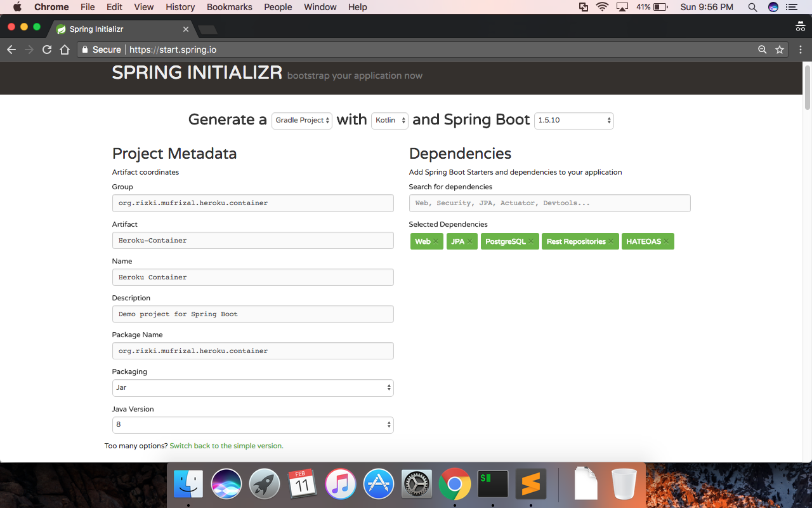Open the zoom magnifier in address bar
Viewport: 812px width, 508px height.
click(x=763, y=50)
